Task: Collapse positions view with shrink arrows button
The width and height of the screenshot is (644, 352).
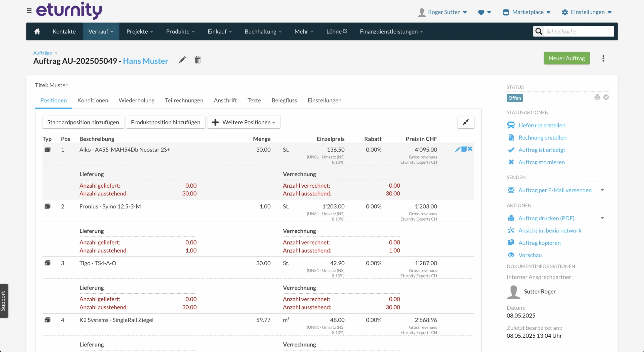Action: click(x=466, y=122)
